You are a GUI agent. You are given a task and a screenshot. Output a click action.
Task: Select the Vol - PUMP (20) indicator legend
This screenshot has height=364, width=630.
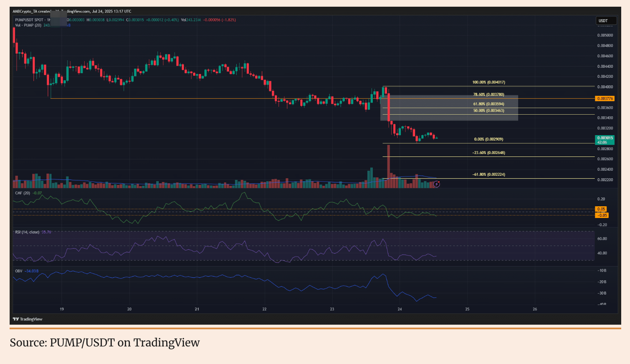tap(28, 25)
